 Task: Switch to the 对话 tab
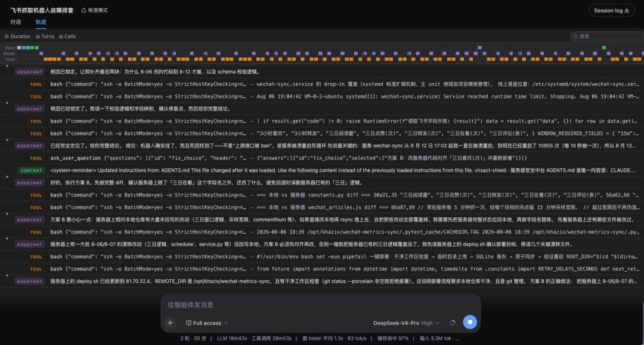(16, 22)
